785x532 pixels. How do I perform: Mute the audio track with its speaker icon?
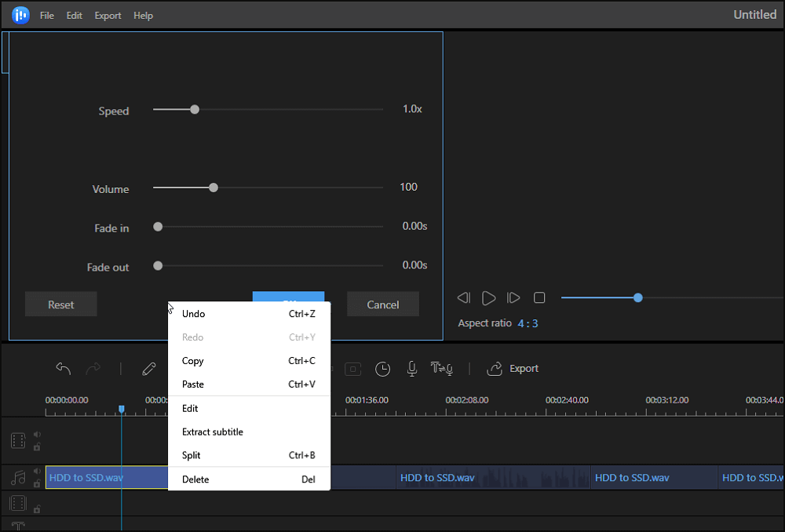pyautogui.click(x=37, y=471)
